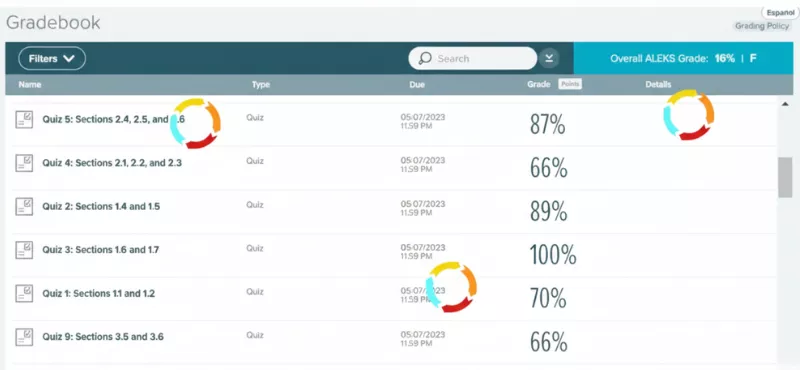Click the Gradebook page title
The width and height of the screenshot is (800, 370).
point(53,23)
